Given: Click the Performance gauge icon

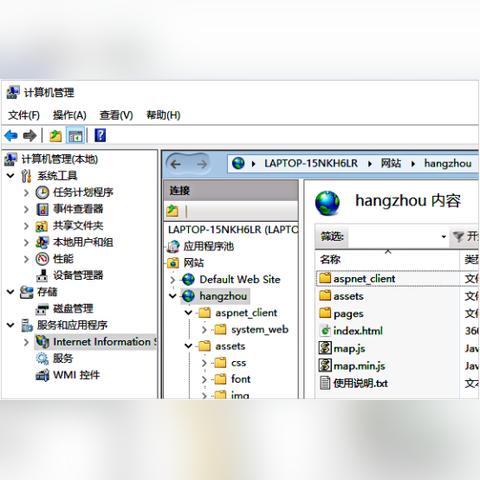Looking at the screenshot, I should tap(42, 259).
